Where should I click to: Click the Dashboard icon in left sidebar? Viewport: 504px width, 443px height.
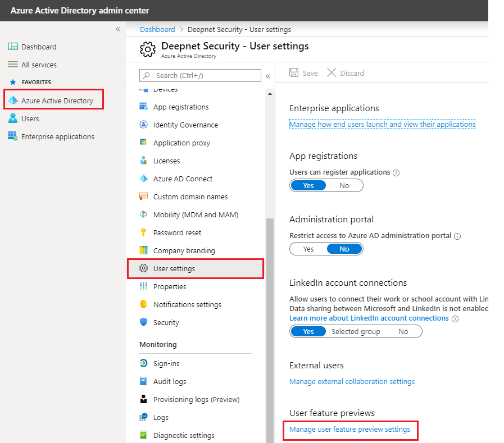[x=13, y=47]
